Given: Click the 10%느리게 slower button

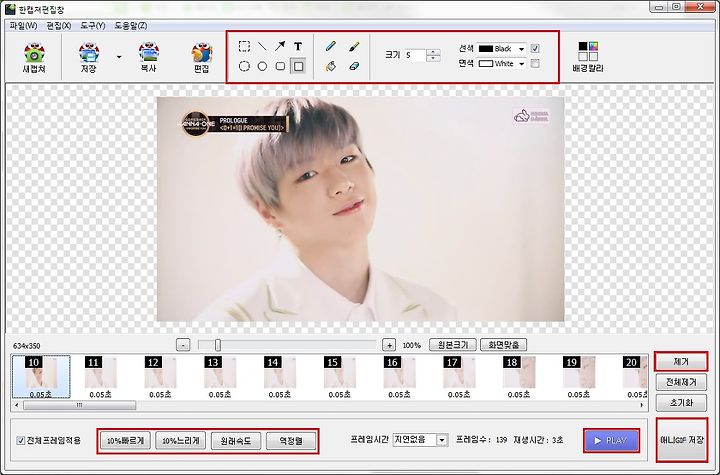Looking at the screenshot, I should 180,441.
